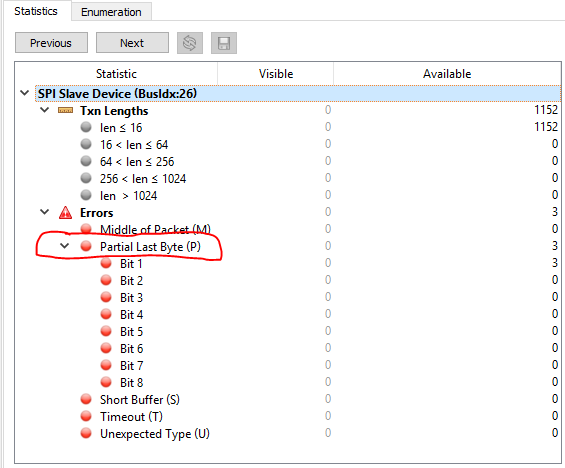Click the red dot next to Bit 7

pyautogui.click(x=106, y=365)
